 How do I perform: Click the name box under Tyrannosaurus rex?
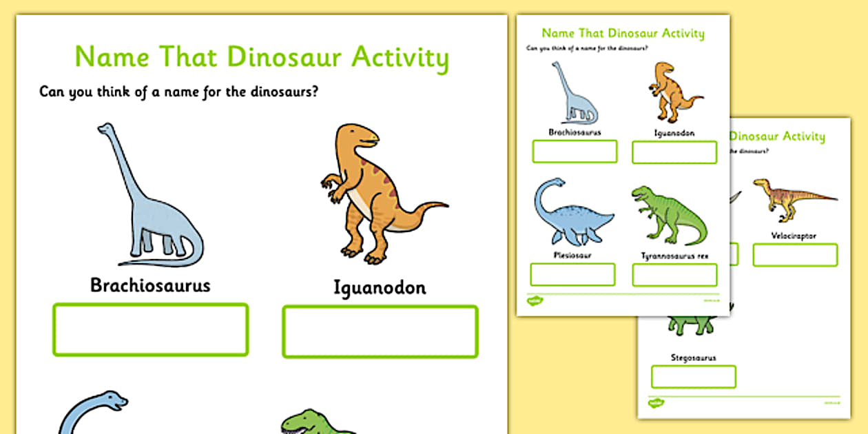pyautogui.click(x=673, y=274)
